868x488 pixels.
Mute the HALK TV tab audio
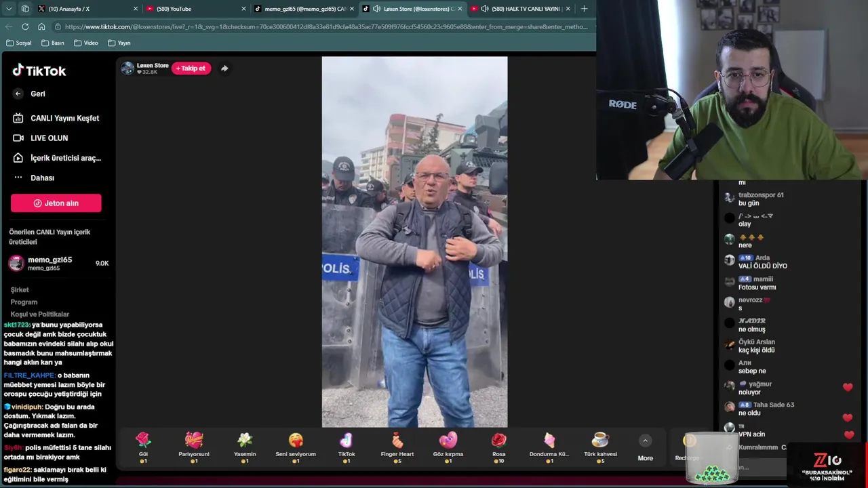484,9
